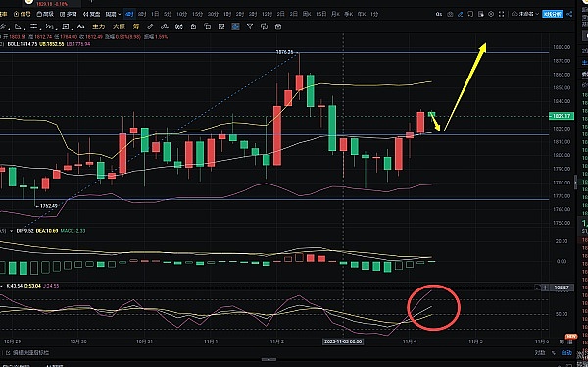Switch to the 5分 period tab
This screenshot has height=367, width=588.
coord(168,14)
